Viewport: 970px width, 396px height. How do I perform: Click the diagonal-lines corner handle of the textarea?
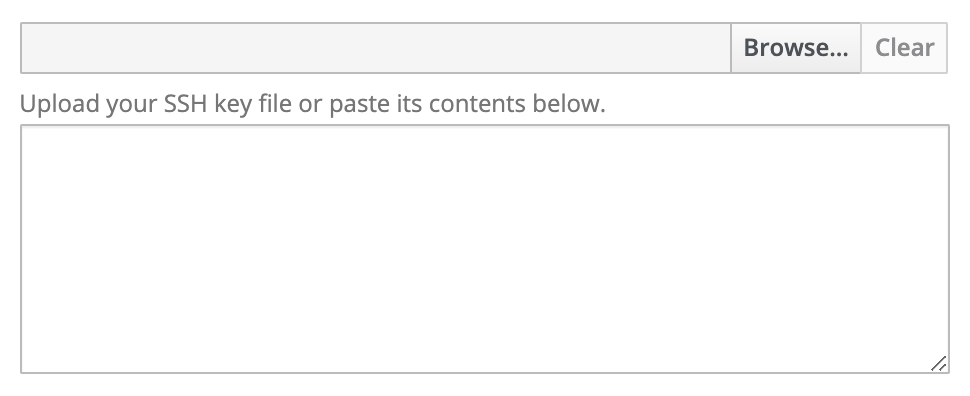click(x=938, y=364)
